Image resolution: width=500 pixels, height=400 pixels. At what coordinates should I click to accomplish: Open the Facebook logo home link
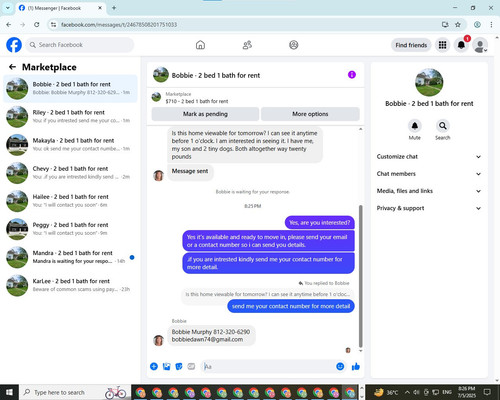pos(14,45)
